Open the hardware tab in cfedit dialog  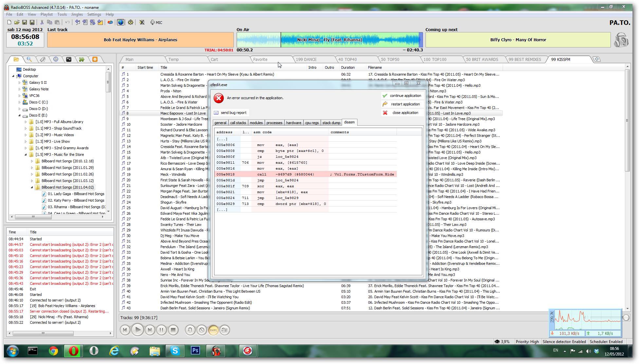click(x=294, y=123)
